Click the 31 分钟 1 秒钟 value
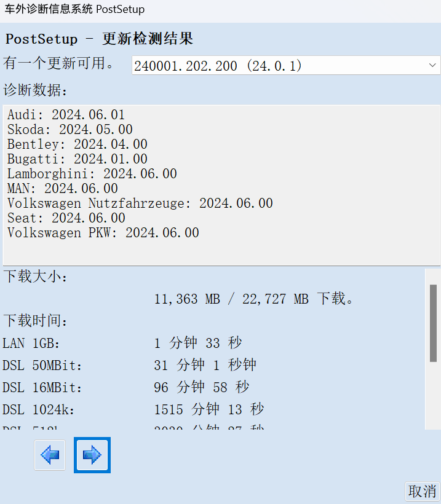This screenshot has height=504, width=441. 205,366
